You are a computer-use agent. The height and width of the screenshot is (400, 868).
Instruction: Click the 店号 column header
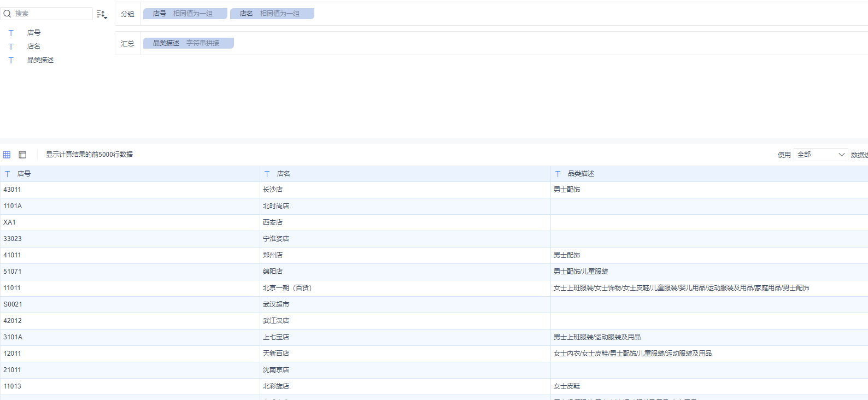(x=130, y=174)
